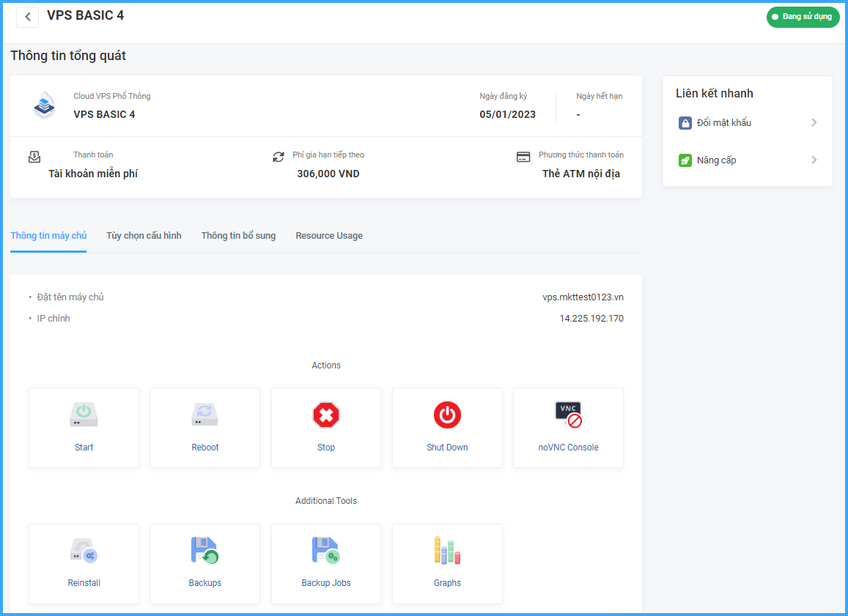Click the noVNC Console monitor icon

569,415
